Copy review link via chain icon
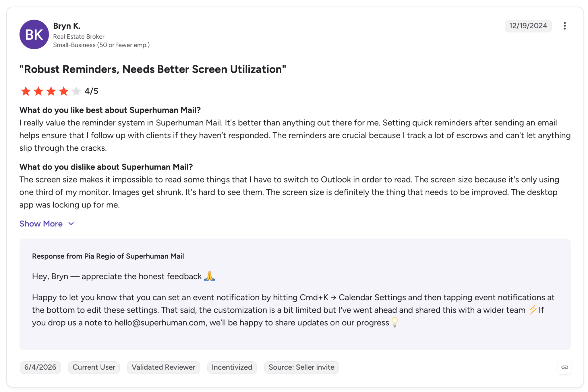 tap(564, 367)
